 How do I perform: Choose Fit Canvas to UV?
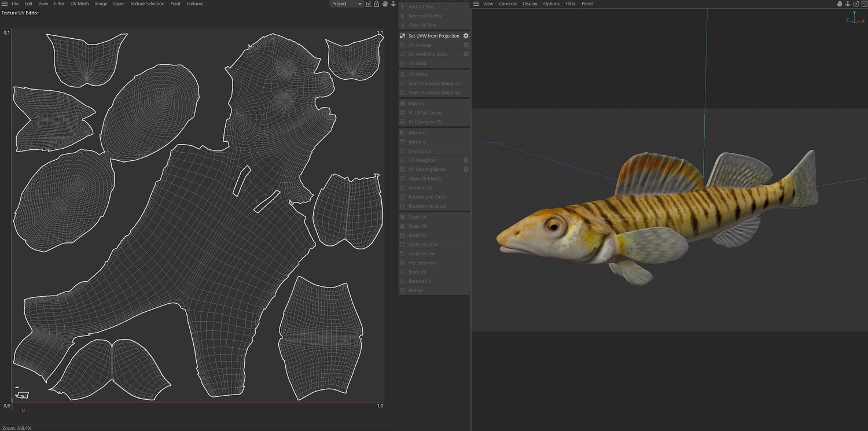click(x=434, y=122)
